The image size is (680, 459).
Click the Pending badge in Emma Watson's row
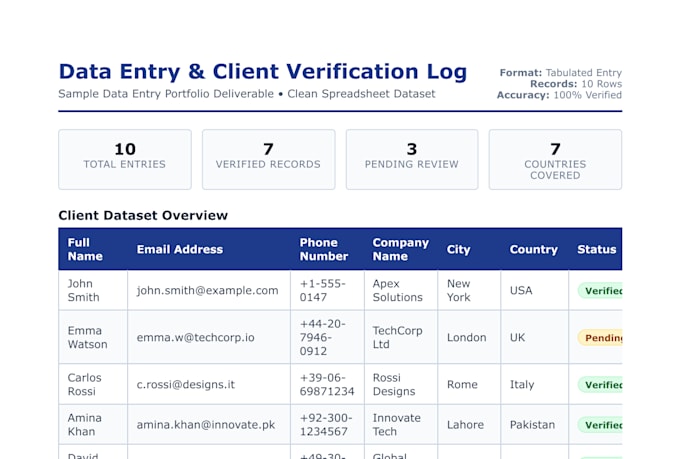(x=601, y=338)
